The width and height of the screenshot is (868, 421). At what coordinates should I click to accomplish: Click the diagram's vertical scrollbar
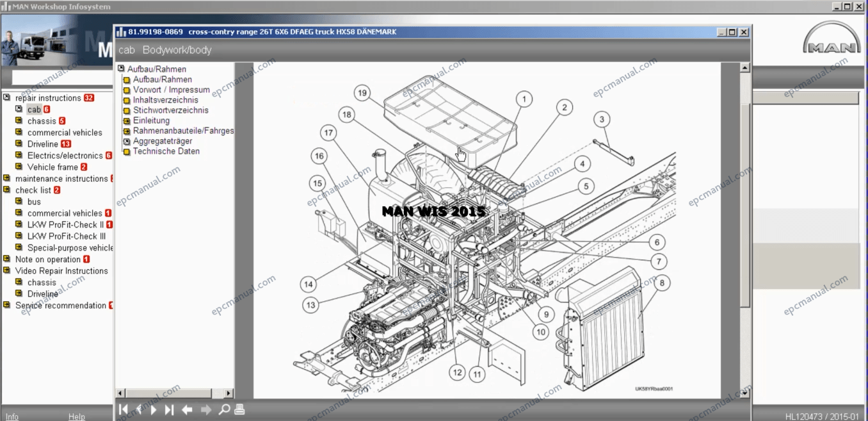(x=744, y=231)
